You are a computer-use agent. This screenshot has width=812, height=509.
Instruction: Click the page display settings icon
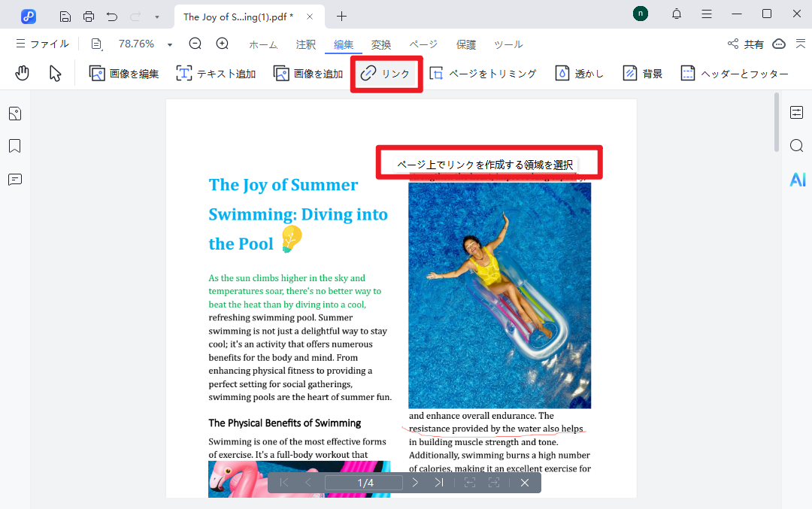point(97,44)
